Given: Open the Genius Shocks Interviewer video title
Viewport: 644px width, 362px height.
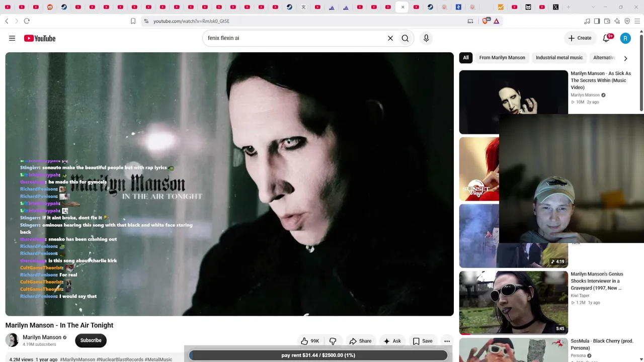Looking at the screenshot, I should tap(597, 281).
